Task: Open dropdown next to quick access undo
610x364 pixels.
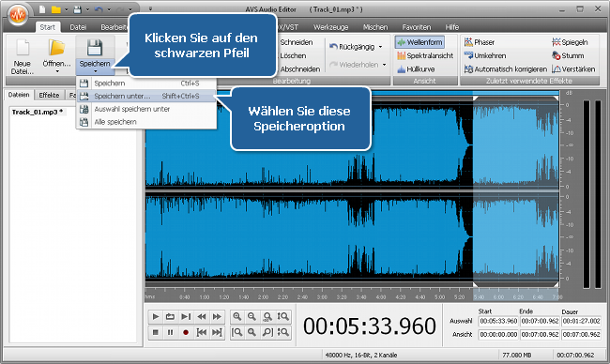Action: pyautogui.click(x=109, y=9)
